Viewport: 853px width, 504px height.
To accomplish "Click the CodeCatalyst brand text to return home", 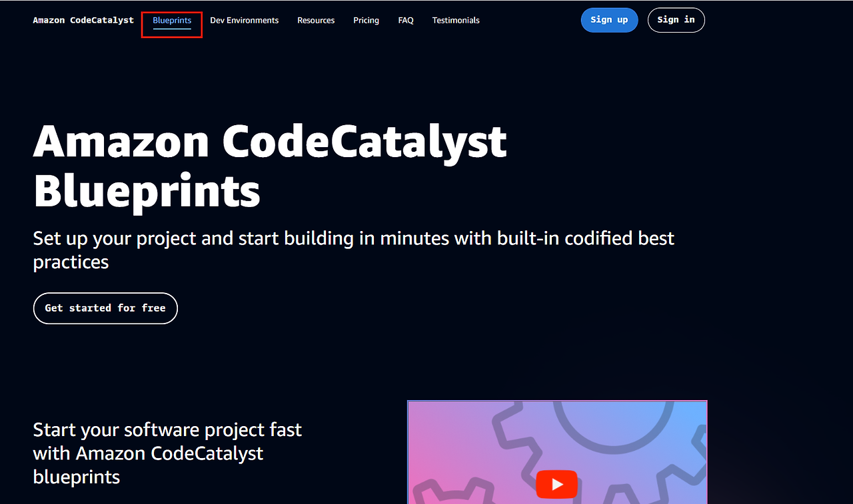I will 83,20.
